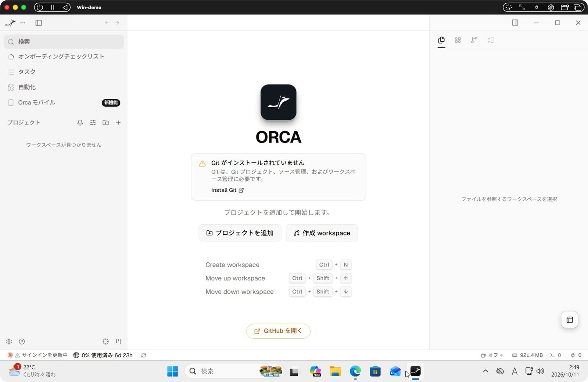Click the terminal count indicator in status bar
588x382 pixels.
click(x=556, y=355)
